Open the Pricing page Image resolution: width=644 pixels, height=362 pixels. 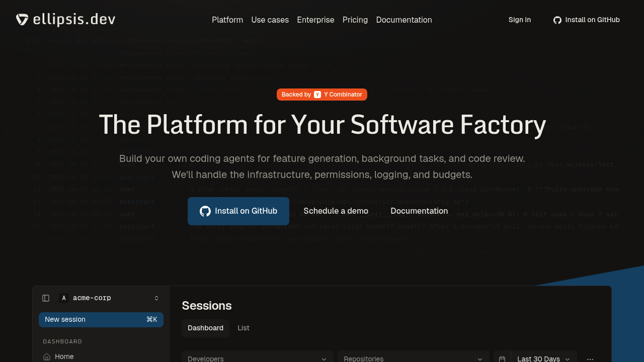(x=355, y=20)
